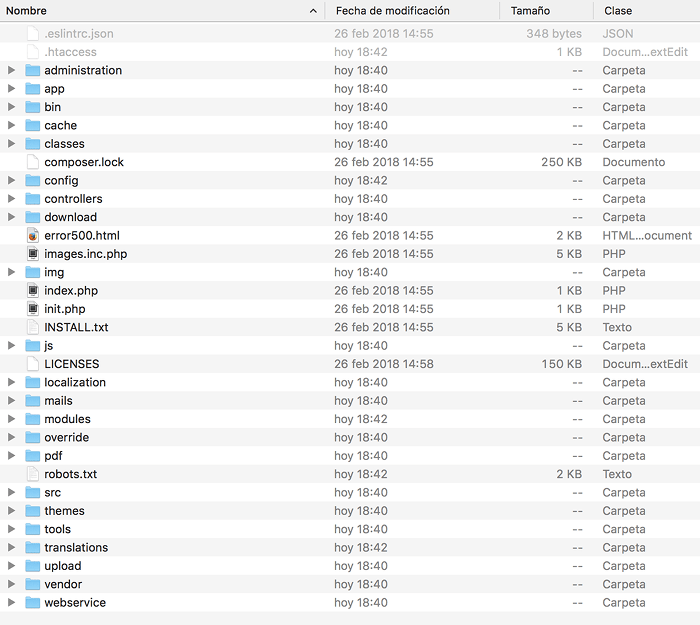This screenshot has height=625, width=700.
Task: Select the images.inc.php file icon
Action: (32, 254)
